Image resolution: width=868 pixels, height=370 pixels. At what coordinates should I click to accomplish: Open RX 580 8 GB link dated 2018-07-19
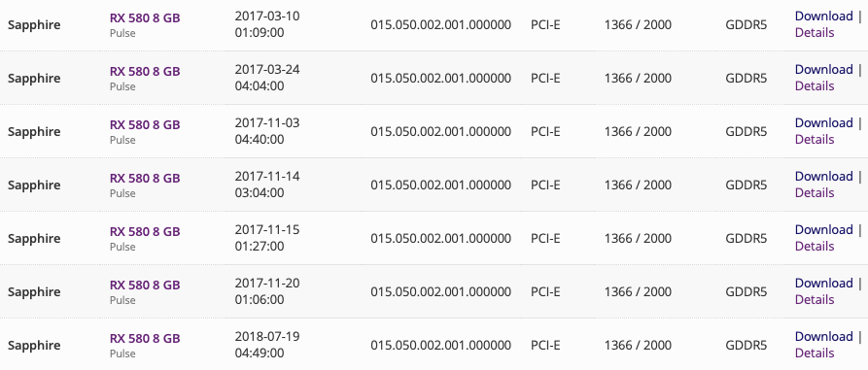145,339
